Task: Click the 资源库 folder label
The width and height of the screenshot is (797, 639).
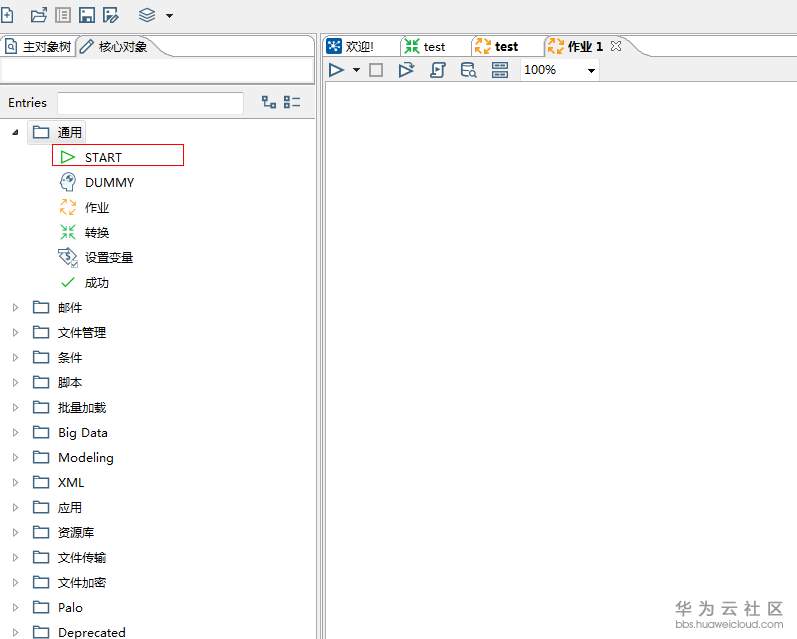Action: click(x=76, y=532)
